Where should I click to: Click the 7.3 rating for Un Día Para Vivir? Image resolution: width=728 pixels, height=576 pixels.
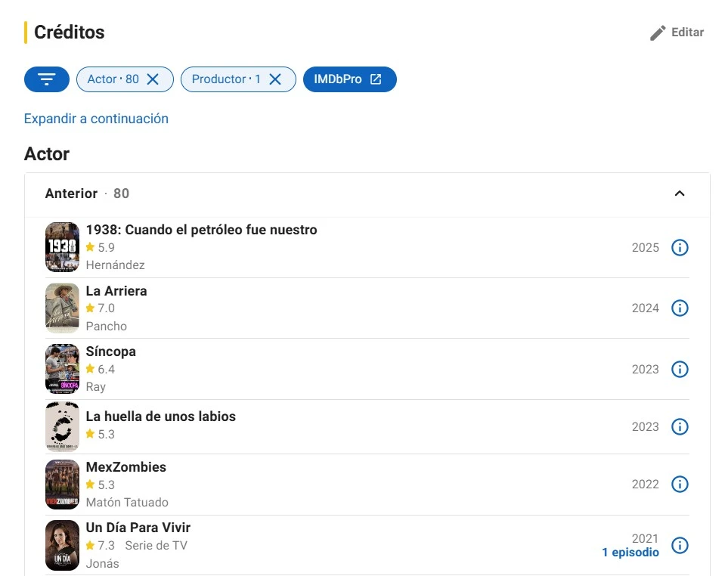point(101,545)
